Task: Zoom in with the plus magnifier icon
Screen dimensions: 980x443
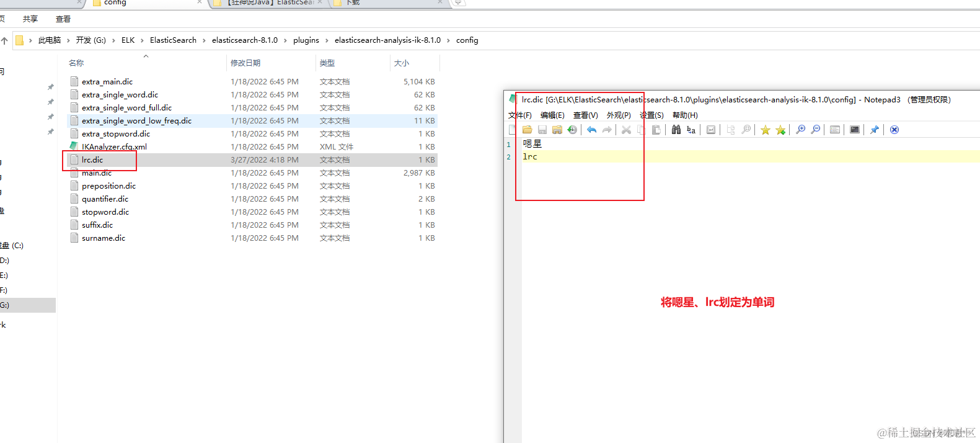Action: pos(801,130)
